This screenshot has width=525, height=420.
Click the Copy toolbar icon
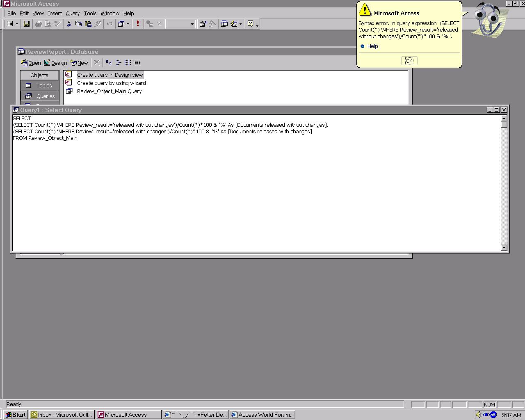tap(78, 24)
